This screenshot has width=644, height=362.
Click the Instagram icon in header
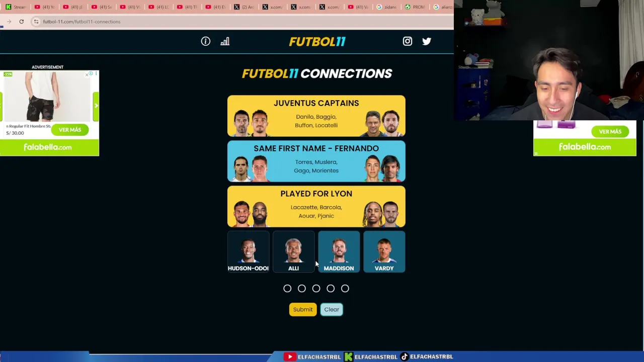[408, 41]
